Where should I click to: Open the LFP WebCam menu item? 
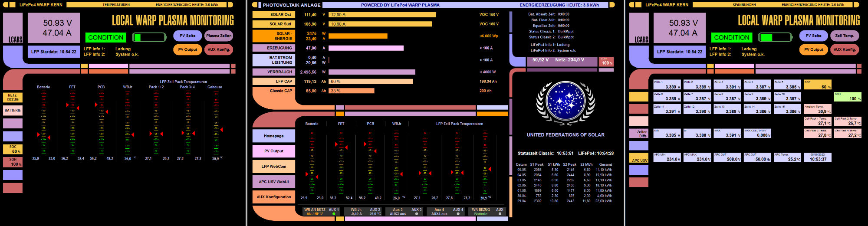(273, 166)
